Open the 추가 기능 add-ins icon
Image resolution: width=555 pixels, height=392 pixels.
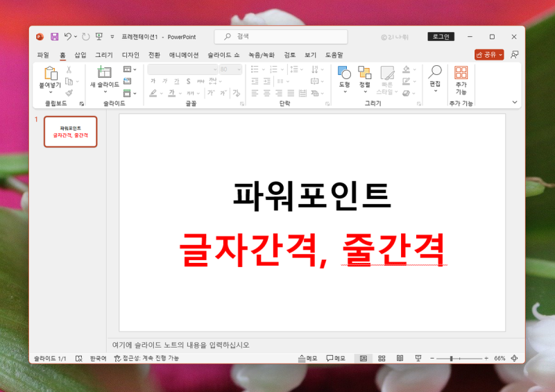(461, 73)
